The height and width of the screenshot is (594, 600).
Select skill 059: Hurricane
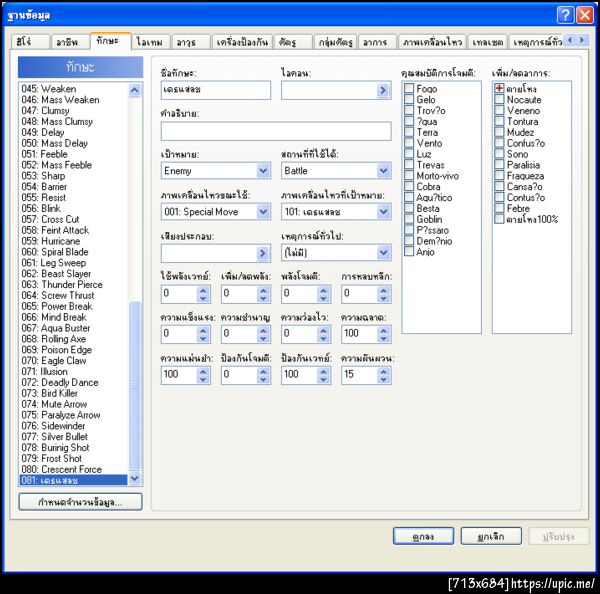tap(73, 241)
